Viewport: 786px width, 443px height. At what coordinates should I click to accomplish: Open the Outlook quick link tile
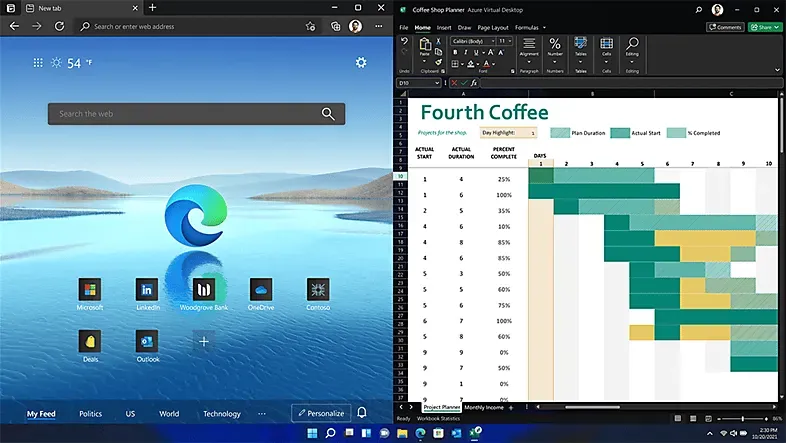147,341
